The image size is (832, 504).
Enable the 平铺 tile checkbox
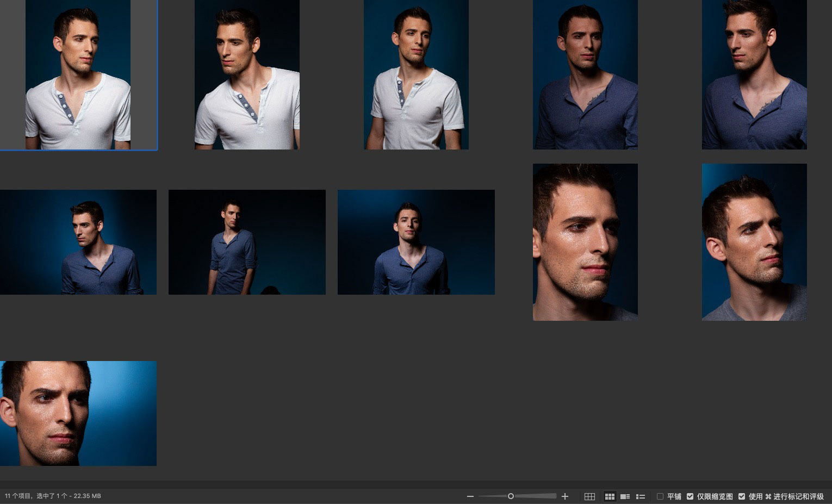[660, 496]
